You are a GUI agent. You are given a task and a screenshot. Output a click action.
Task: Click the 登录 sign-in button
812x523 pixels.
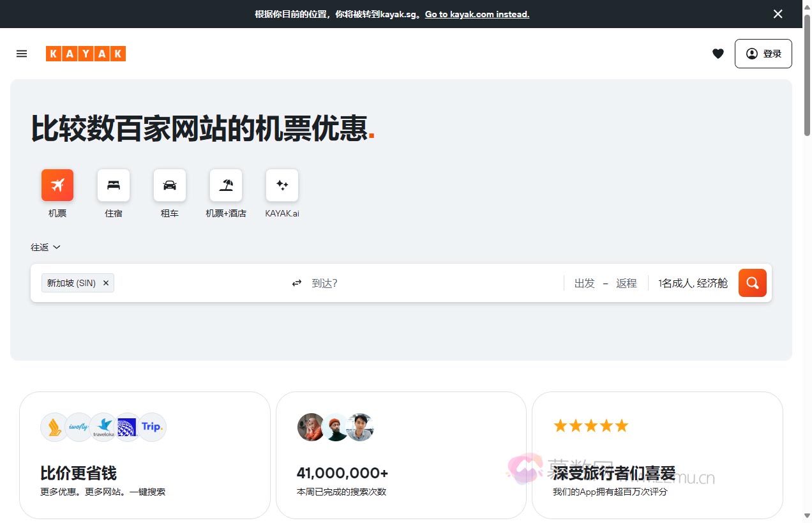763,54
